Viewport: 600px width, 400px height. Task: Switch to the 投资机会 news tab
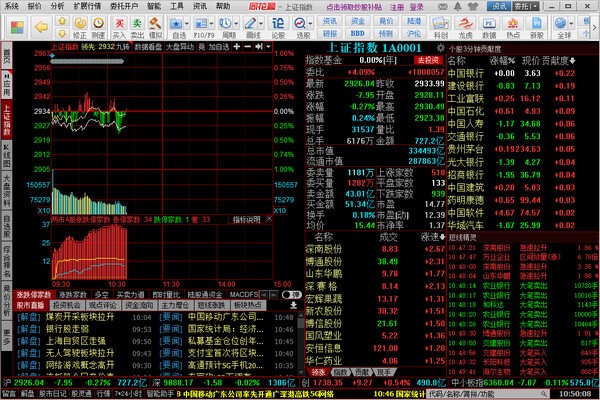pos(67,305)
